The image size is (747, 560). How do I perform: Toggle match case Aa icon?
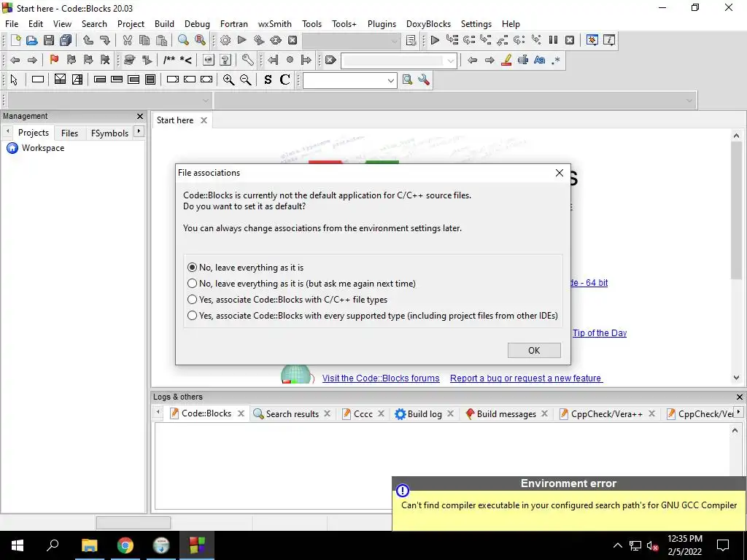point(539,60)
